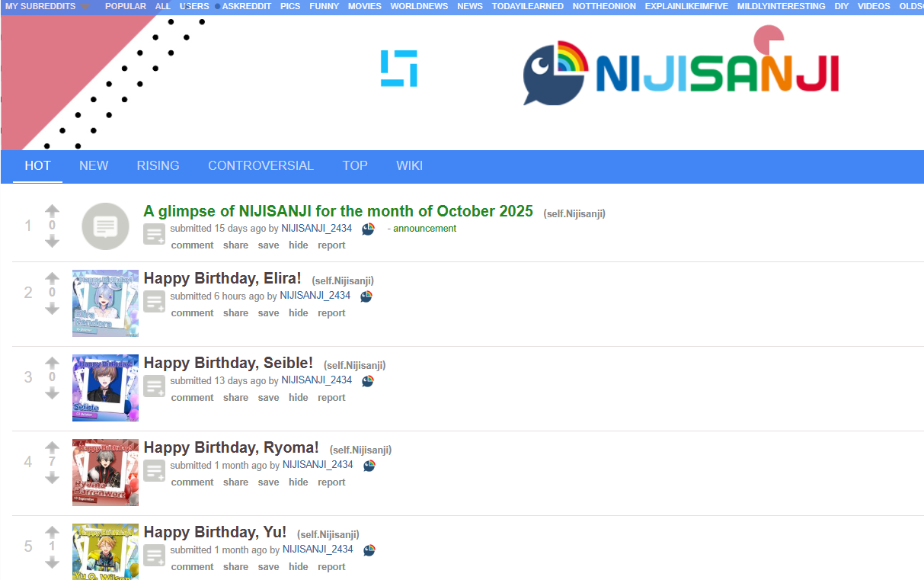Open MILDLYINTERESTING in top bar
The image size is (924, 580).
pos(781,6)
